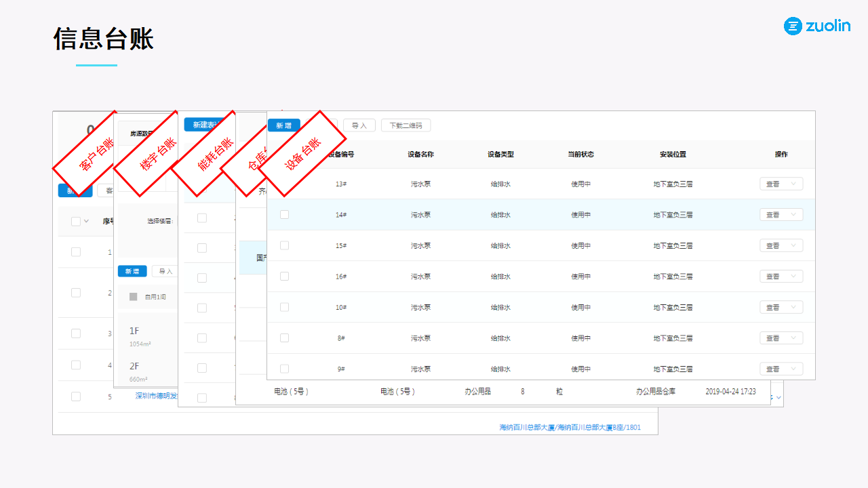Click the 信息台账 slide title
The height and width of the screenshot is (488, 868).
[104, 39]
